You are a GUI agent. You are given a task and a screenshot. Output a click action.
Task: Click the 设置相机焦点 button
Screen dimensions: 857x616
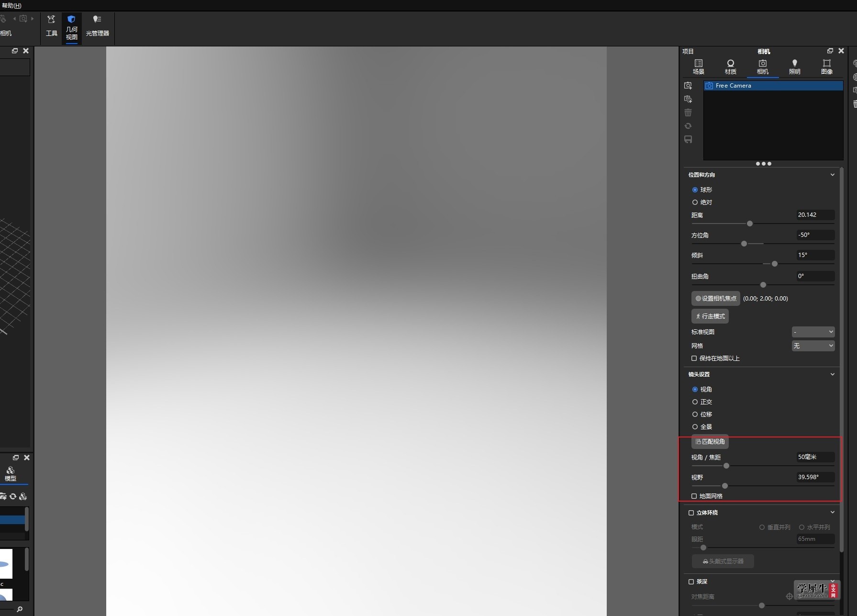tap(716, 298)
